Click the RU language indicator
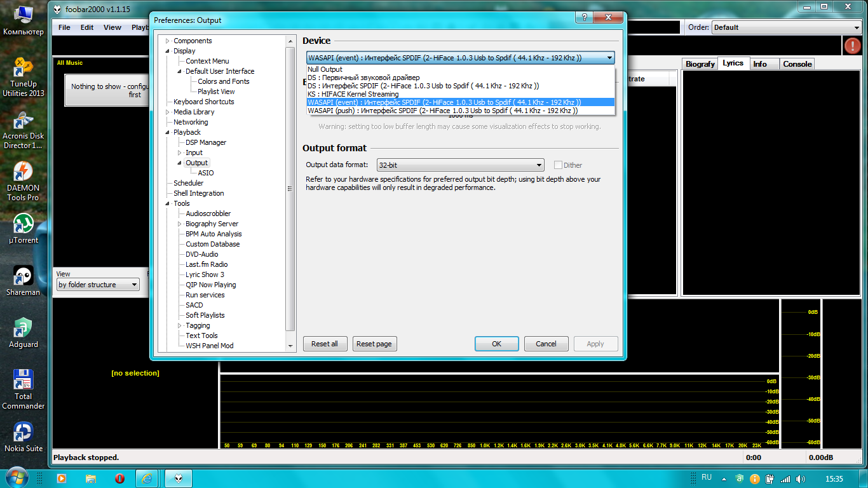Viewport: 868px width, 488px height. coord(707,477)
